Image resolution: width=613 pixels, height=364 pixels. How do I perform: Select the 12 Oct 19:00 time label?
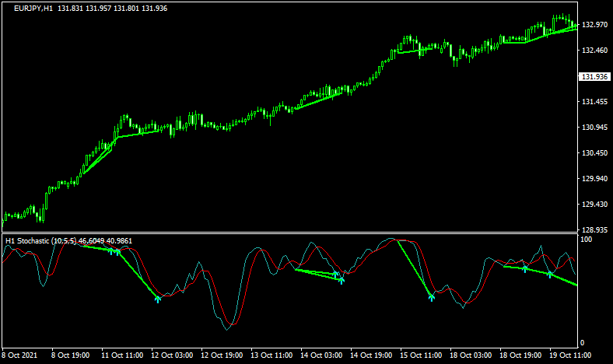[222, 355]
